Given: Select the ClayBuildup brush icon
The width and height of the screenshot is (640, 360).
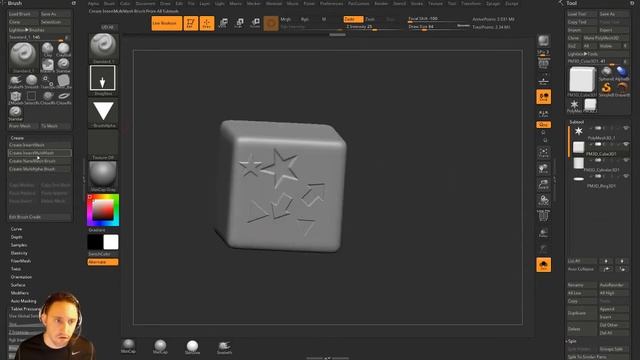Looking at the screenshot, I should tap(63, 49).
